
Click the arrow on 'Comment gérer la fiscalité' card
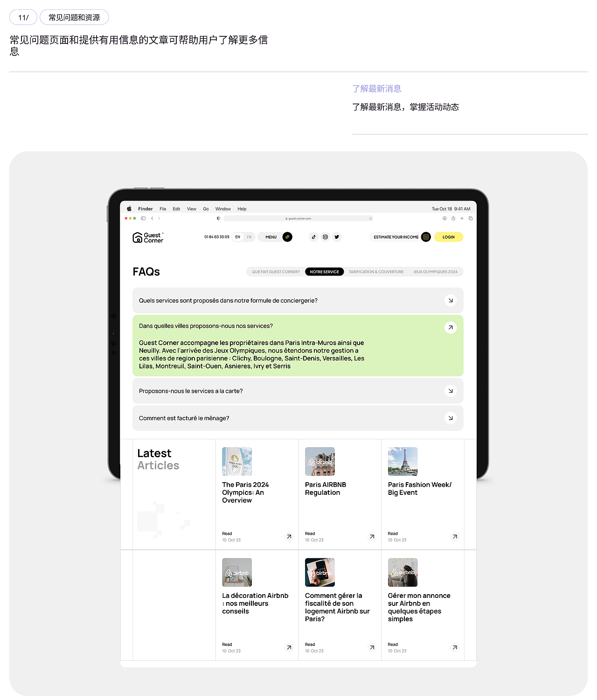(372, 647)
